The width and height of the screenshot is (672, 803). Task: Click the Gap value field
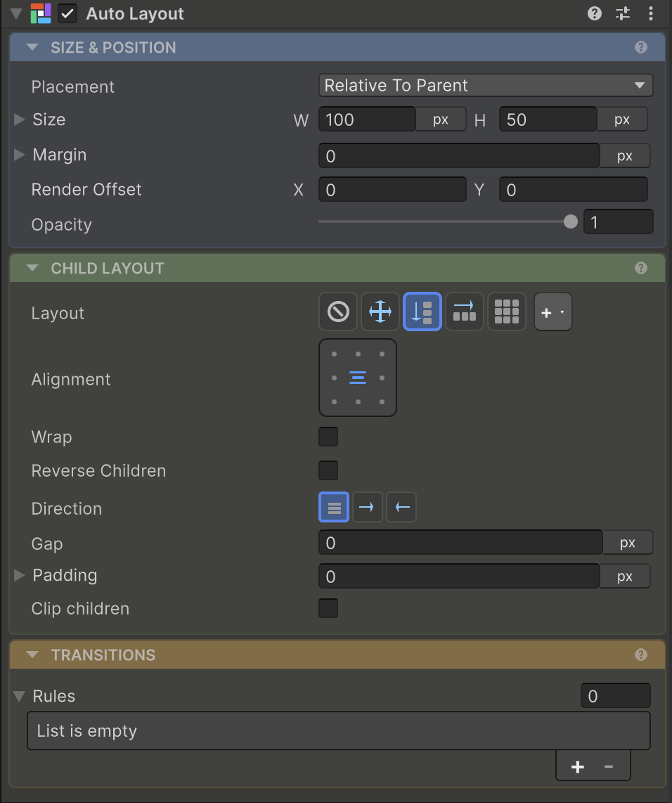coord(460,542)
